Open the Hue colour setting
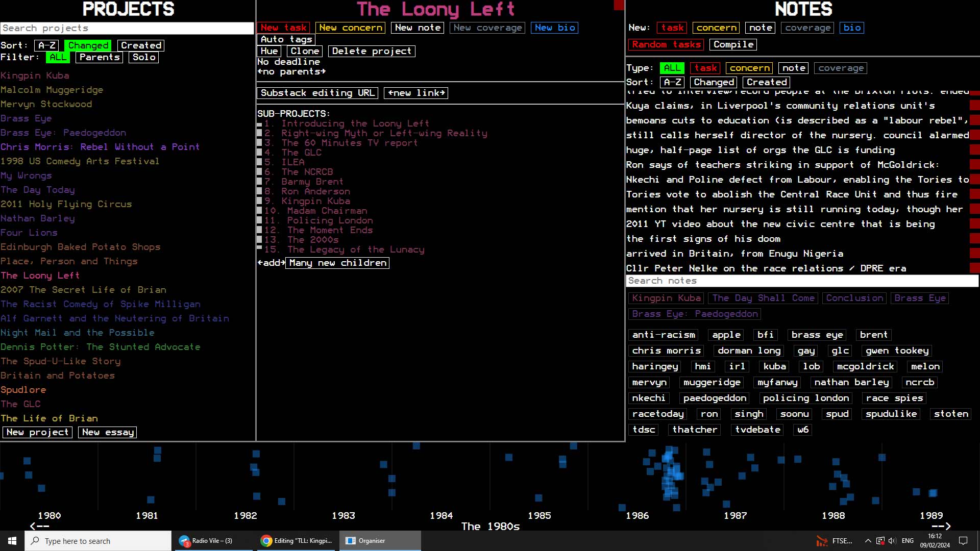This screenshot has height=551, width=980. tap(269, 51)
